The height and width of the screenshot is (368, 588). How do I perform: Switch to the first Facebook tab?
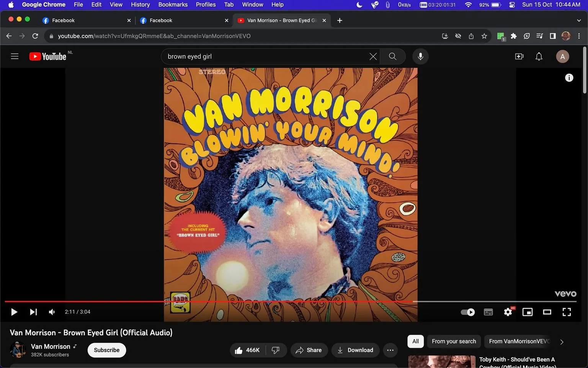click(x=63, y=20)
